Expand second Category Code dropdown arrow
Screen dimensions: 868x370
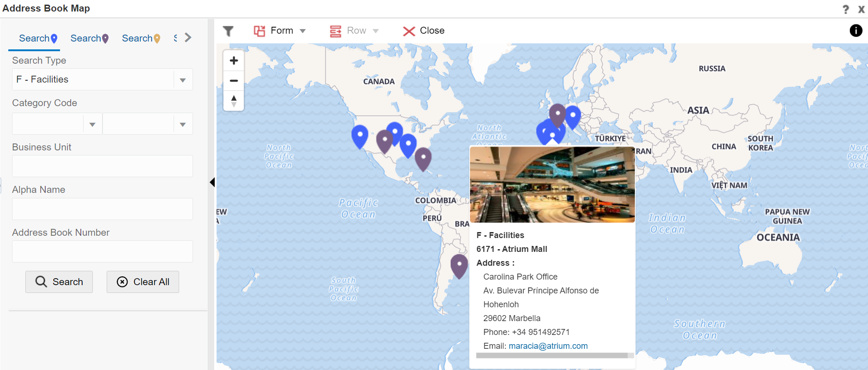(x=183, y=124)
